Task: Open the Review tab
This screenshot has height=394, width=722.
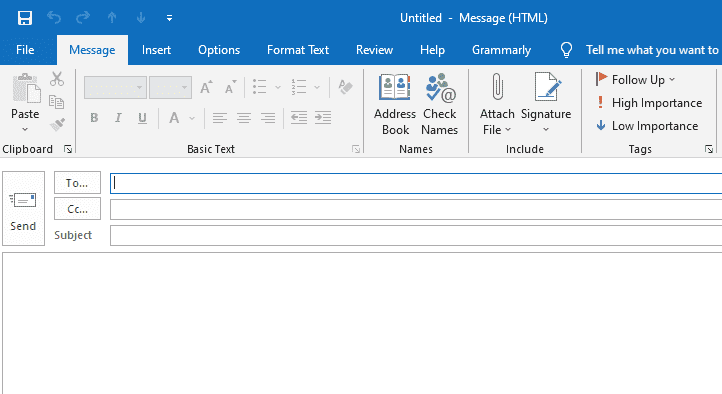Action: point(374,50)
